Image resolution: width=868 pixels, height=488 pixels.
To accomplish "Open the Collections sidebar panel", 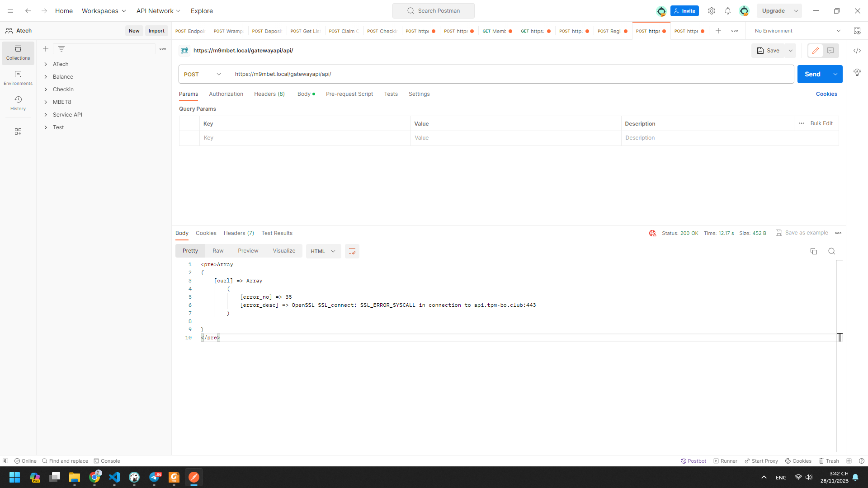I will coord(18,53).
